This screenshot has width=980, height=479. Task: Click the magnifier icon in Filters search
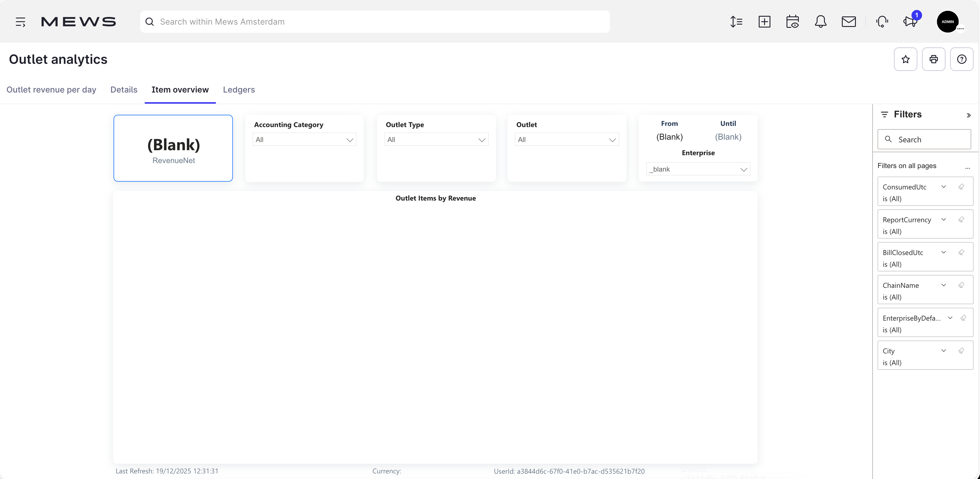point(888,139)
